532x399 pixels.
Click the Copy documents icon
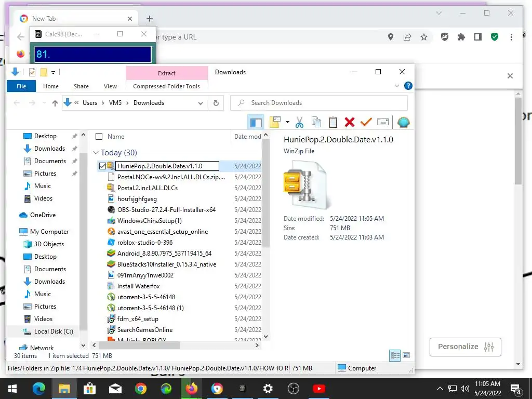coord(316,122)
